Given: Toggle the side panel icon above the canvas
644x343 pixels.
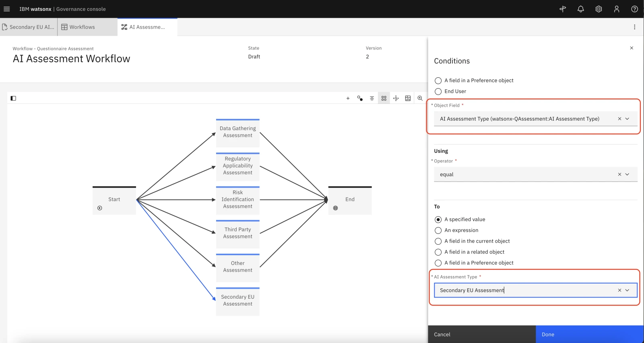Looking at the screenshot, I should tap(13, 98).
